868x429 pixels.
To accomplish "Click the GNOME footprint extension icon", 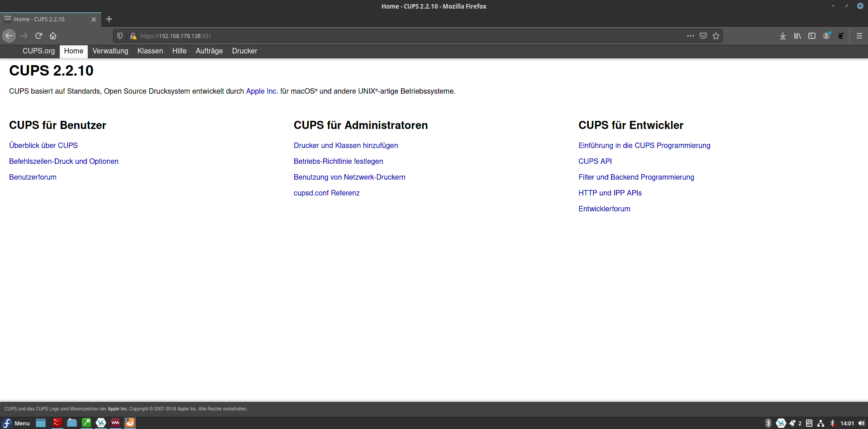I will [x=841, y=36].
